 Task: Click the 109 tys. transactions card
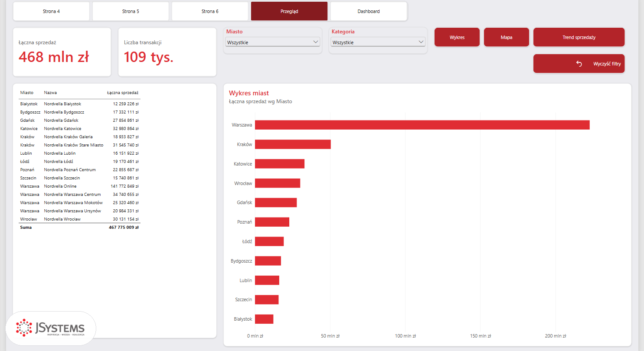pyautogui.click(x=167, y=52)
